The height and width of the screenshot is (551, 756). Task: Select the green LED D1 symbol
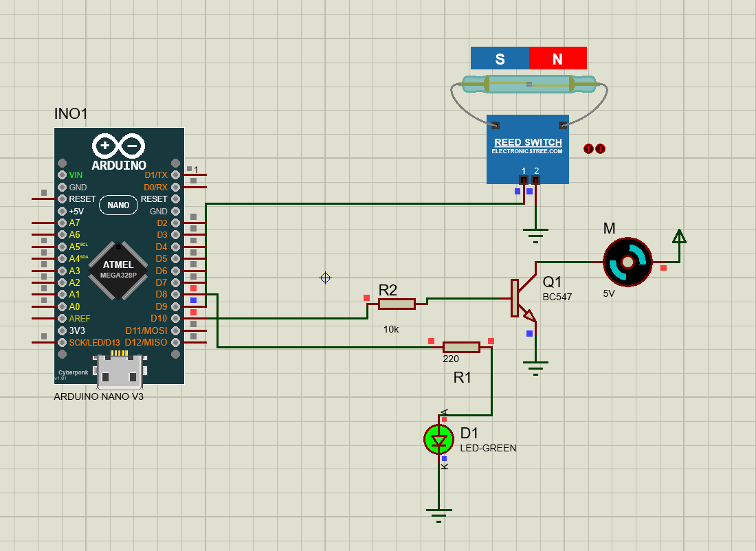[438, 439]
